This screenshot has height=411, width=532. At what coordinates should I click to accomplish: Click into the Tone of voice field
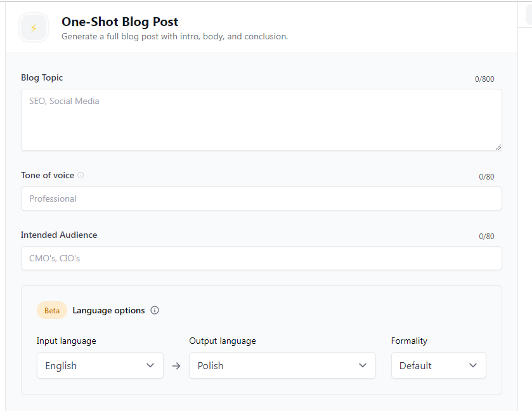261,199
